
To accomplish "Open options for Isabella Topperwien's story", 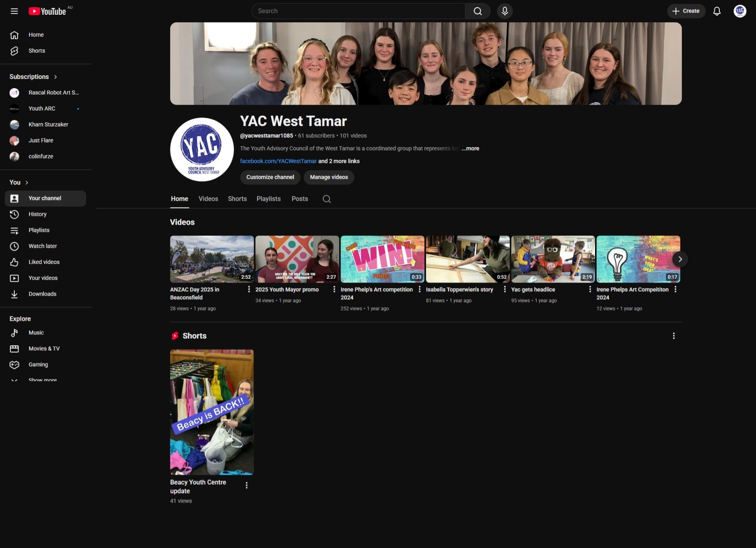I will (x=505, y=289).
